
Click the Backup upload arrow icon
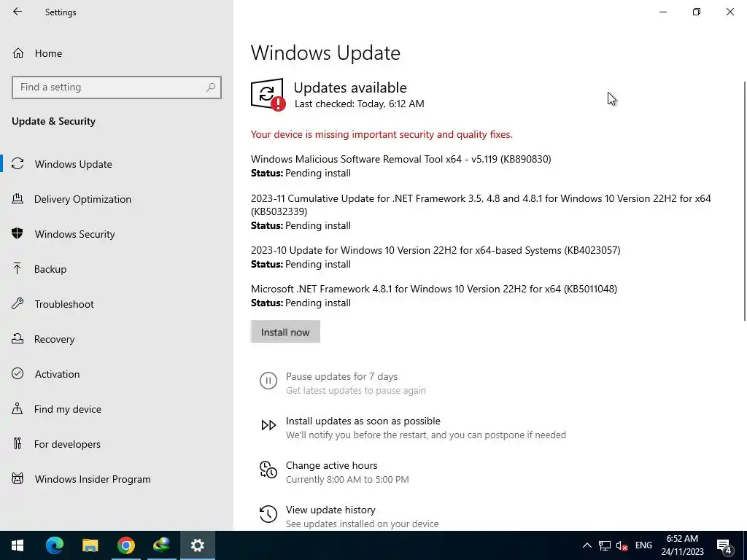pyautogui.click(x=18, y=268)
